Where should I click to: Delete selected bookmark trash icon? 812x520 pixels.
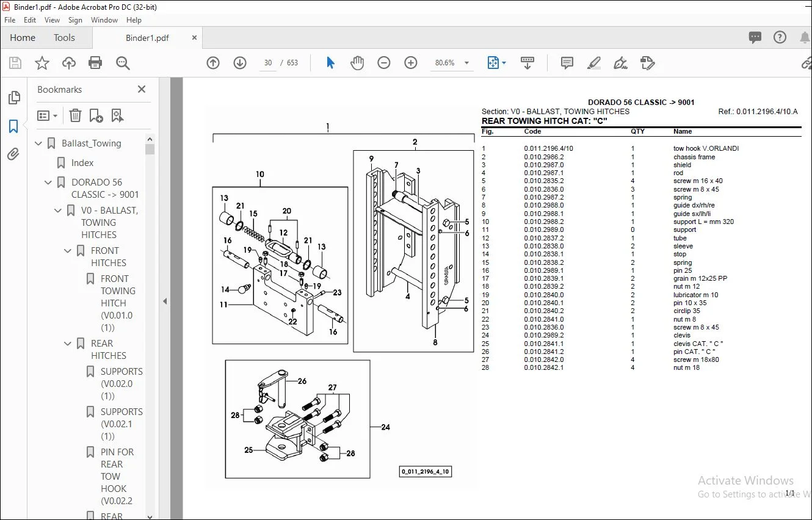(x=75, y=115)
